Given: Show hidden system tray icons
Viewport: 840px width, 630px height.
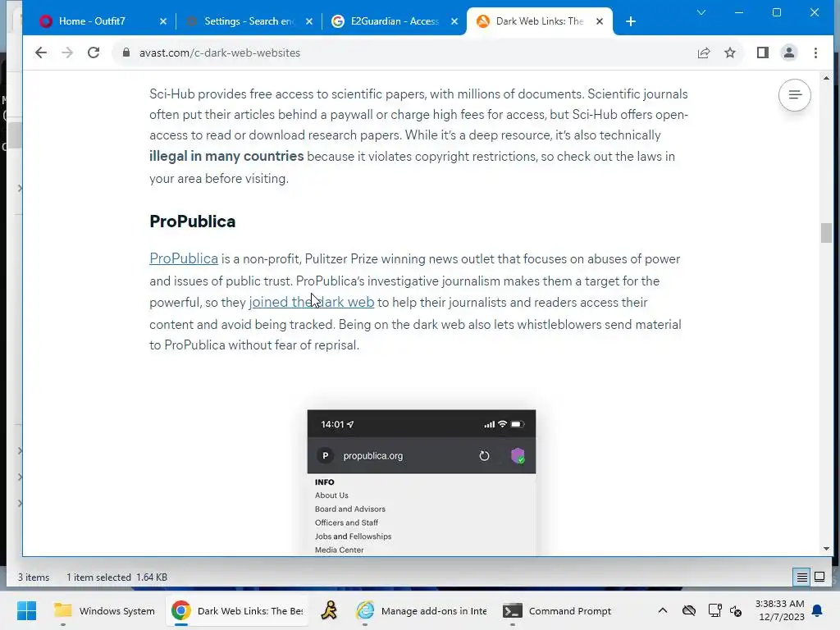Looking at the screenshot, I should tap(662, 610).
